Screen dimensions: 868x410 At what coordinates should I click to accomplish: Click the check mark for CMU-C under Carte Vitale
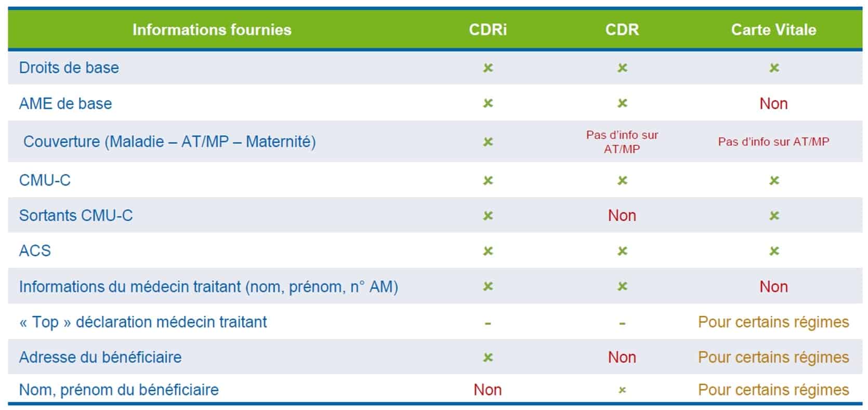pyautogui.click(x=774, y=180)
